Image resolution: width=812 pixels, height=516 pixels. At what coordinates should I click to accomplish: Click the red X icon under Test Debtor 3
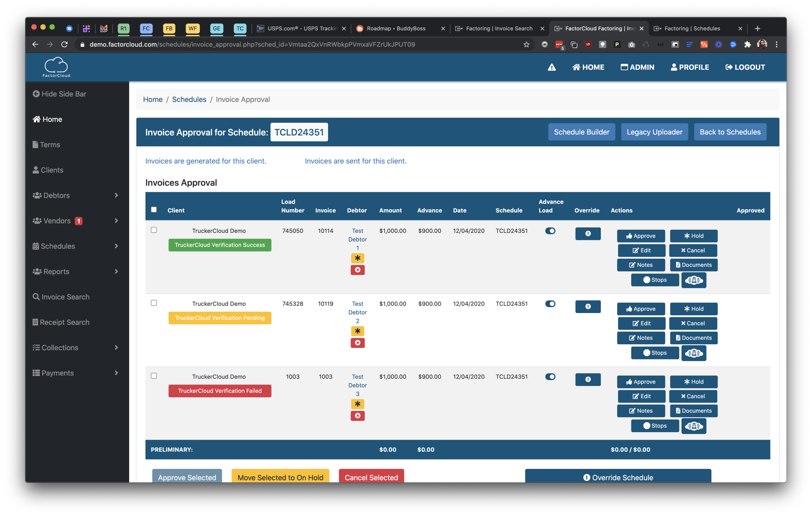(357, 416)
